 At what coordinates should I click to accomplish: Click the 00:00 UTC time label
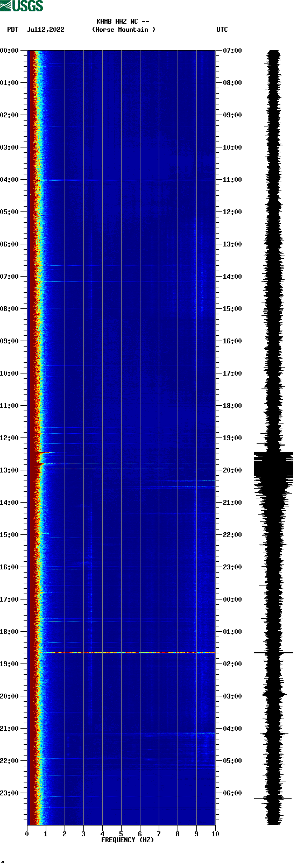[232, 599]
